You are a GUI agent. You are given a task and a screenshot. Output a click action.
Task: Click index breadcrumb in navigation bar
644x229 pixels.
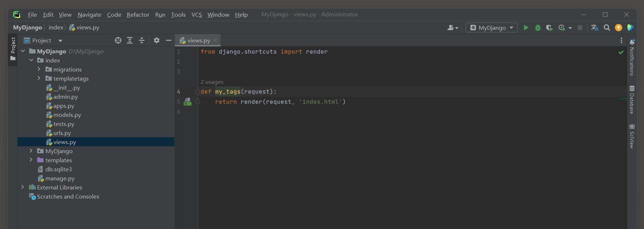click(56, 28)
